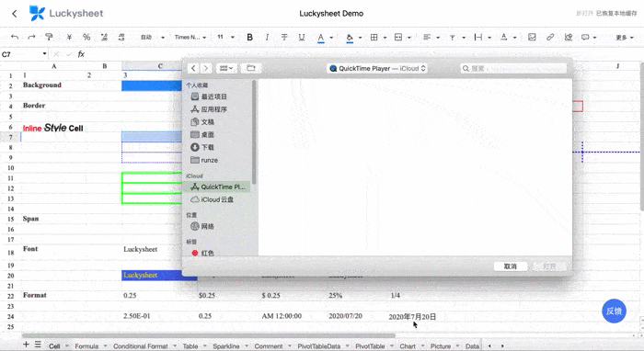Click the comment icon in toolbar
Viewport: 644px width, 351px height.
coord(585,38)
